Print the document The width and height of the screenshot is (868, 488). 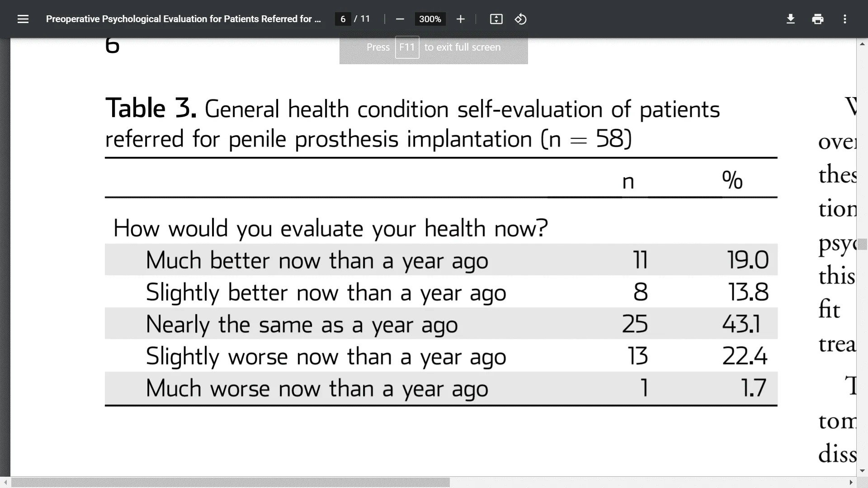818,19
